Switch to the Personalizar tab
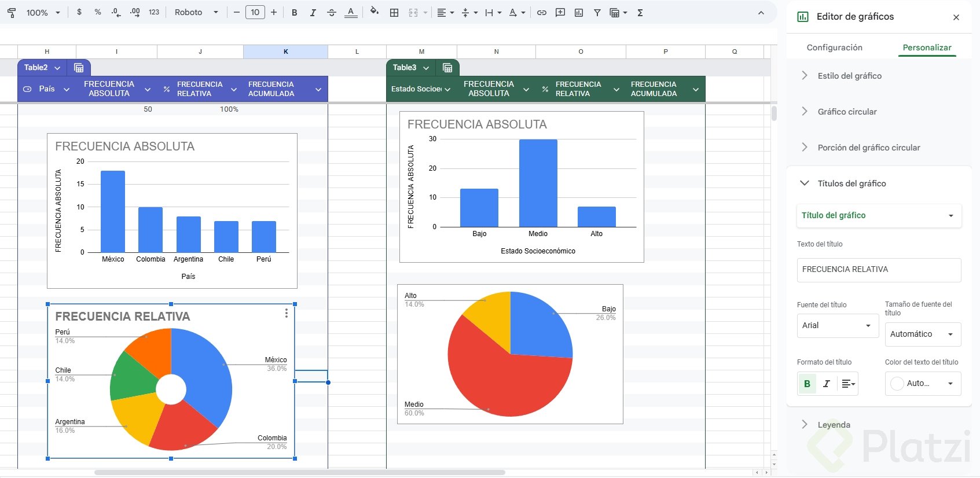 pyautogui.click(x=927, y=47)
